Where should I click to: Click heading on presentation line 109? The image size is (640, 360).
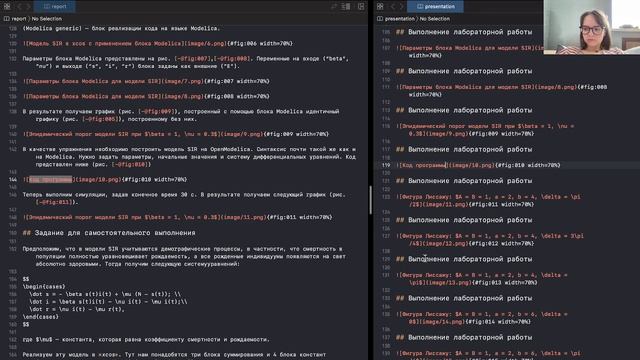tap(464, 71)
